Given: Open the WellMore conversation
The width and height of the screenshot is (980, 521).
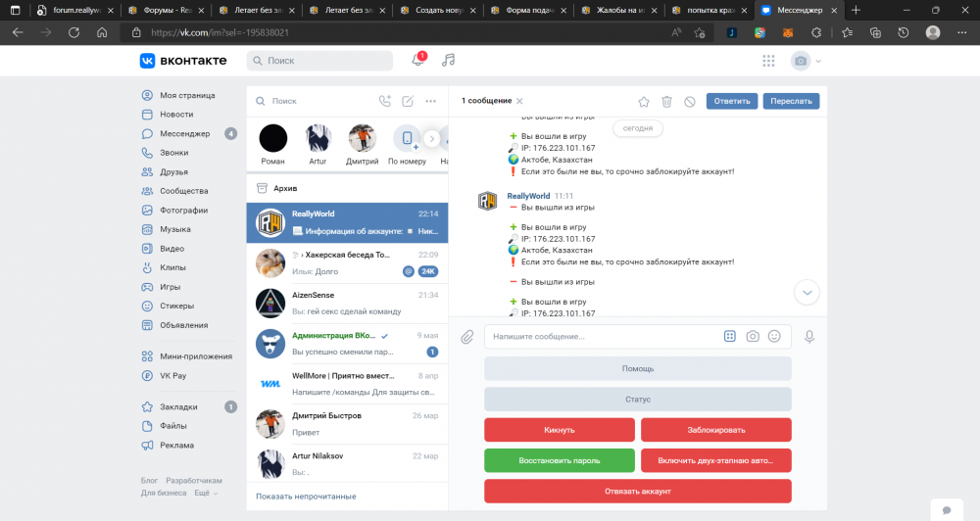Looking at the screenshot, I should 348,384.
